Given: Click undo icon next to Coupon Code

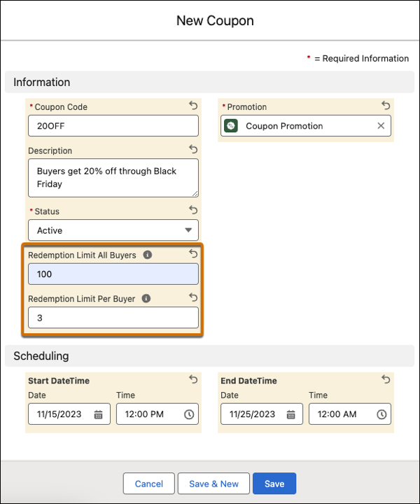Looking at the screenshot, I should (x=193, y=106).
